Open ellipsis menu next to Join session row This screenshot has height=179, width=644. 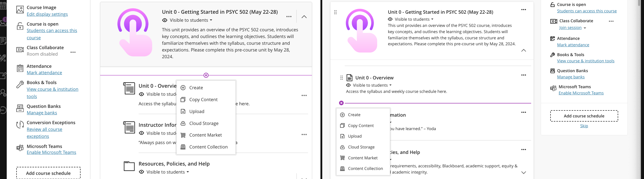611,21
